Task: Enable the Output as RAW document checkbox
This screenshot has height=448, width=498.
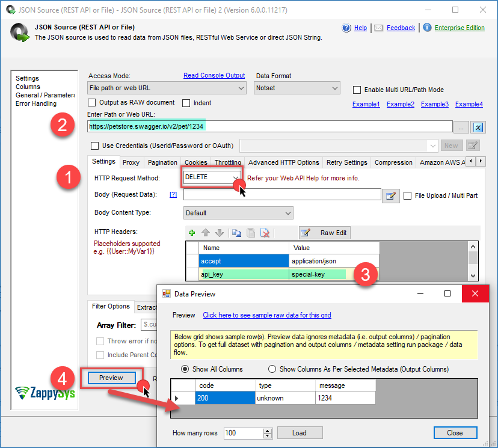Action: (93, 103)
